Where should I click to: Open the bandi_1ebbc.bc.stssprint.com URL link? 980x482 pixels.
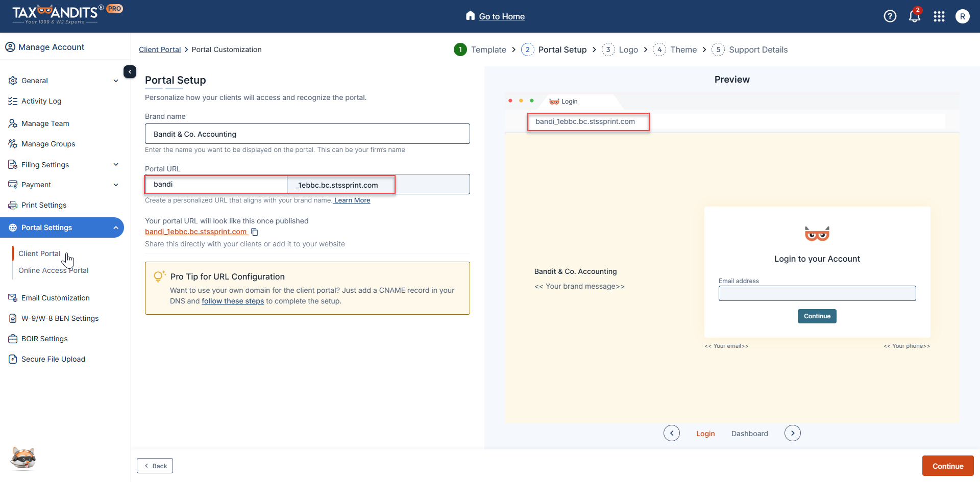pyautogui.click(x=196, y=232)
